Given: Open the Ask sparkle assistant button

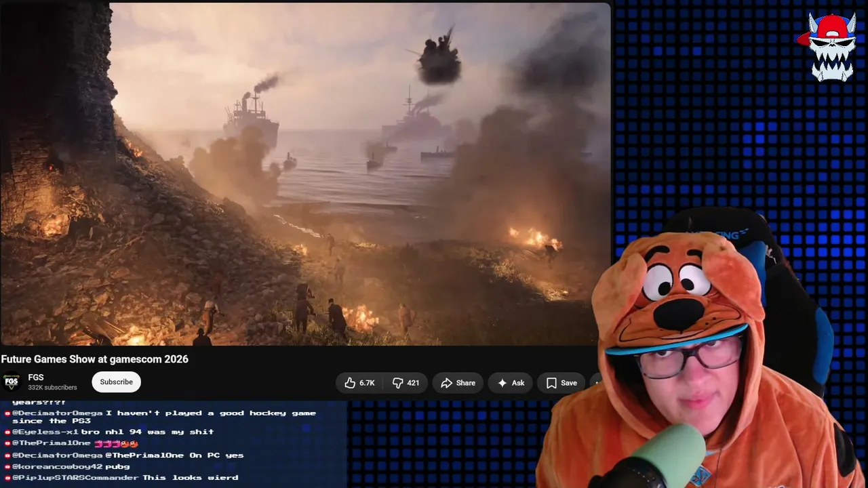Looking at the screenshot, I should pyautogui.click(x=511, y=383).
